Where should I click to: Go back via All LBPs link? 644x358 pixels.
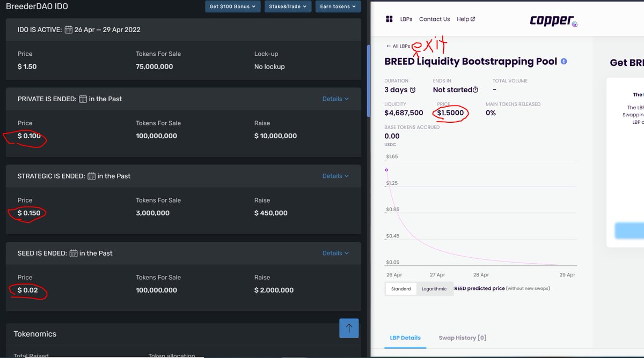(398, 47)
